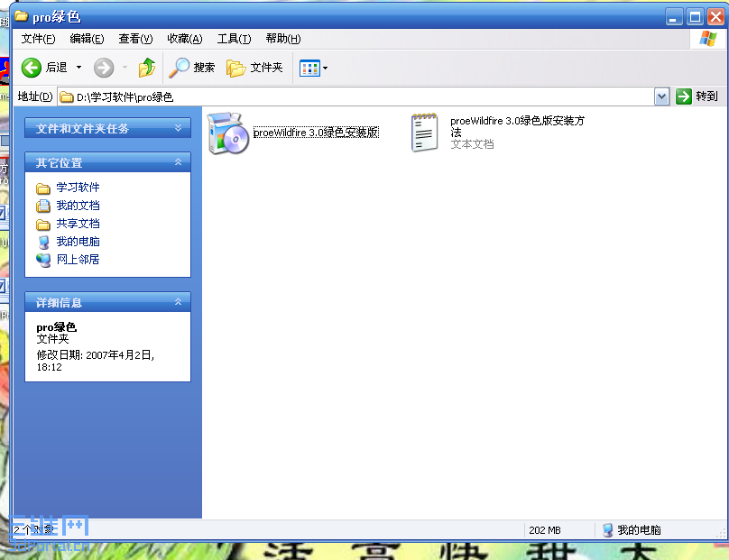
Task: Open the 学习软件 folder link
Action: pyautogui.click(x=78, y=188)
